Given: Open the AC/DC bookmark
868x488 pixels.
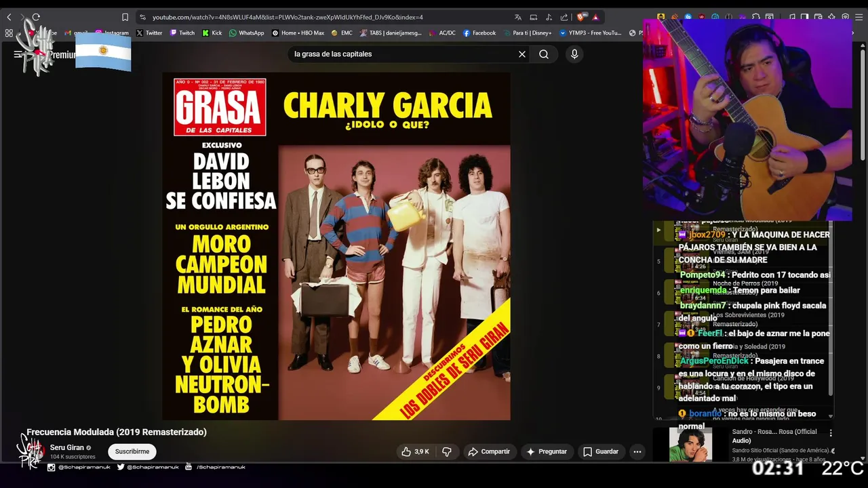Looking at the screenshot, I should (442, 33).
